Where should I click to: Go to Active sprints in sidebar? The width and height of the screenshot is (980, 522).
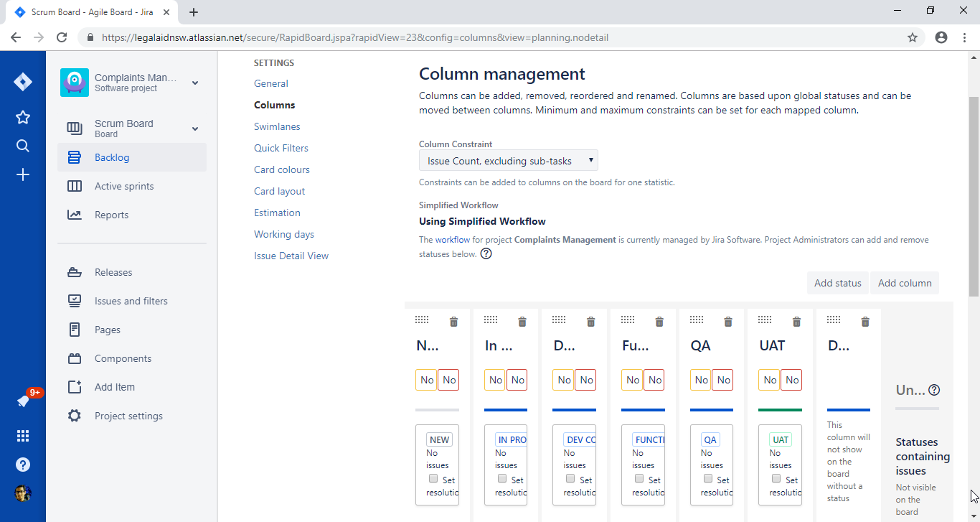pos(124,186)
